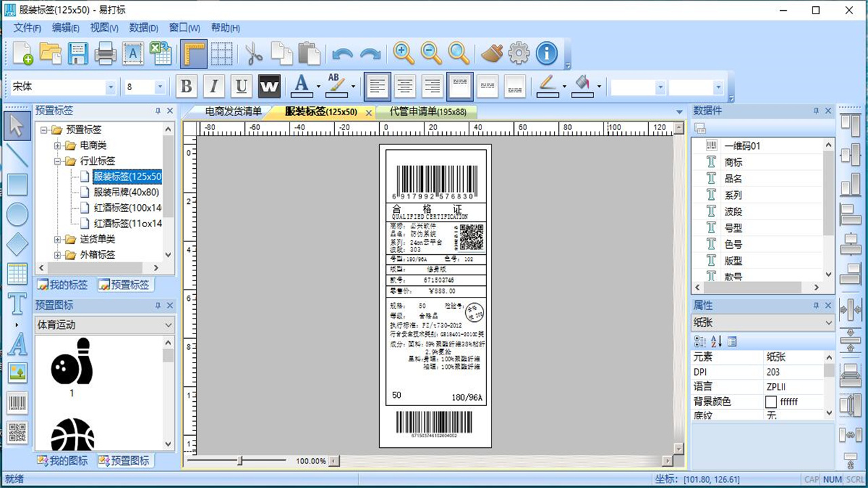Screen dimensions: 868x488
Task: Click the zoom slider handle
Action: tap(240, 461)
